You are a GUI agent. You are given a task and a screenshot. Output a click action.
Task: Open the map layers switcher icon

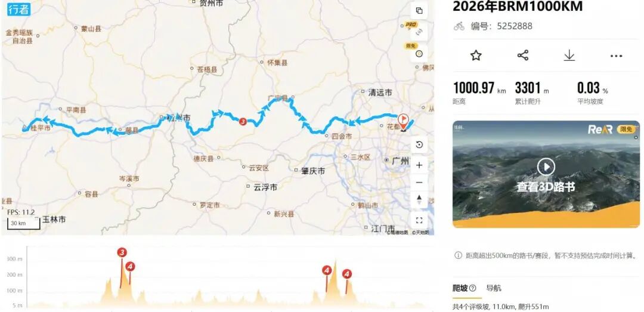tap(419, 11)
